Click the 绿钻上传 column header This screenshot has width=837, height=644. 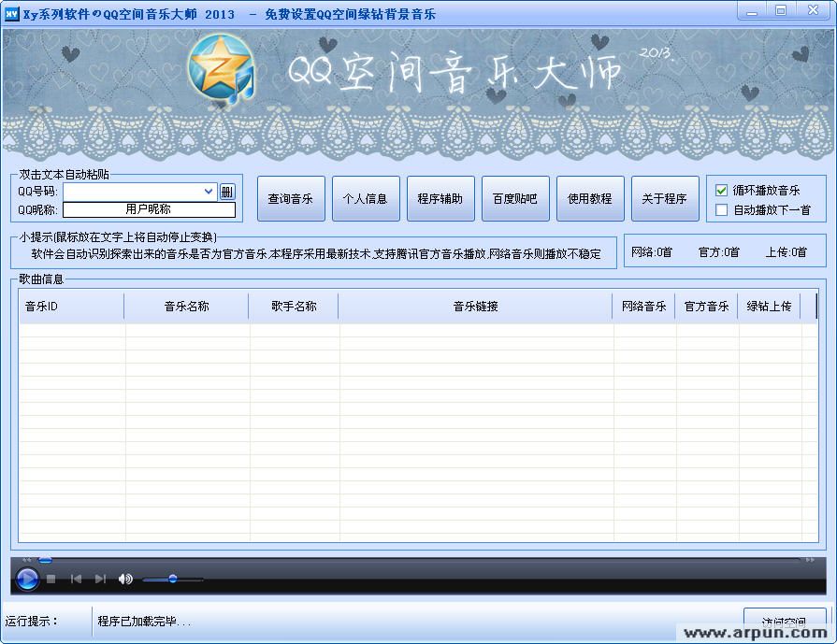coord(769,307)
